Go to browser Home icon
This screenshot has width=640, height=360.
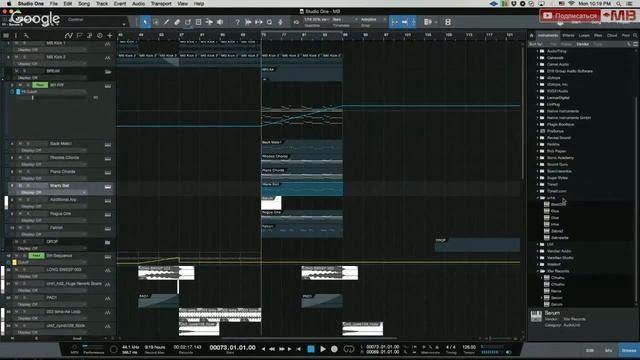tap(531, 36)
